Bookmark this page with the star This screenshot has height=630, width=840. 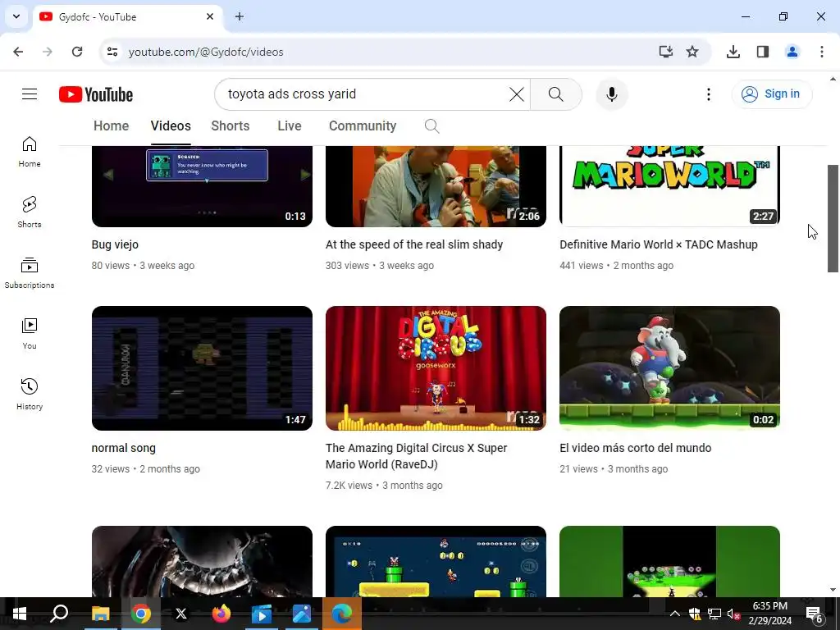pyautogui.click(x=692, y=52)
